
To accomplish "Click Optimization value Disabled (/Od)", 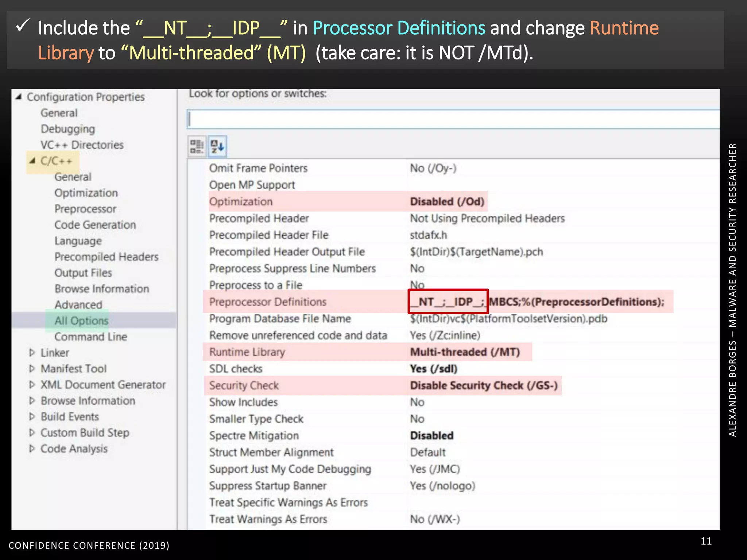I will click(x=447, y=202).
